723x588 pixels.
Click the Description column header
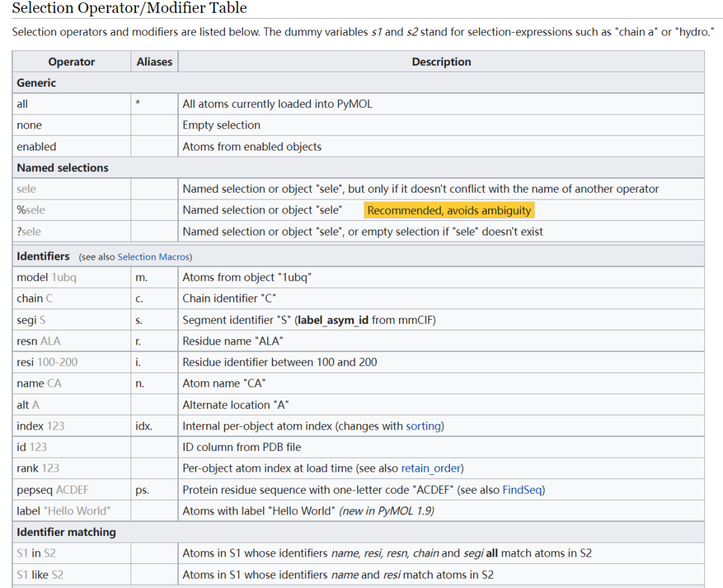[x=441, y=62]
